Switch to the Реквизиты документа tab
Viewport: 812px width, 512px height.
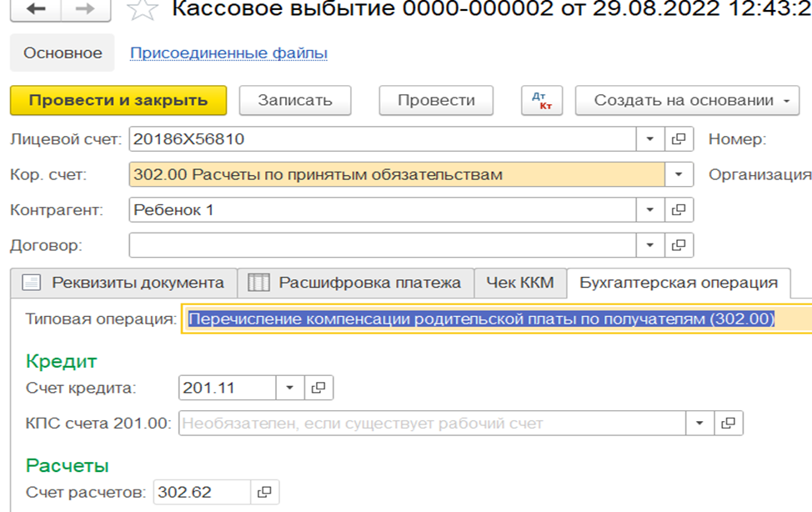tap(123, 283)
